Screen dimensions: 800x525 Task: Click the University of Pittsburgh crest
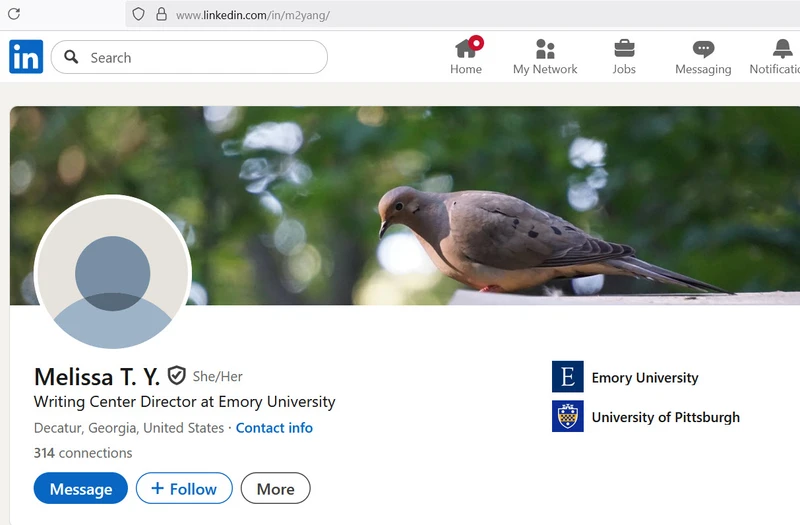(x=567, y=416)
